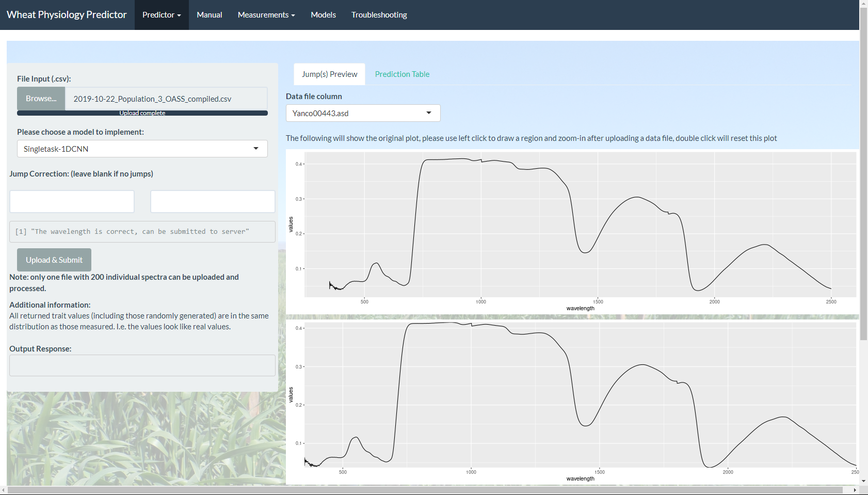Image resolution: width=868 pixels, height=495 pixels.
Task: Click the uploaded file name field
Action: click(x=166, y=99)
